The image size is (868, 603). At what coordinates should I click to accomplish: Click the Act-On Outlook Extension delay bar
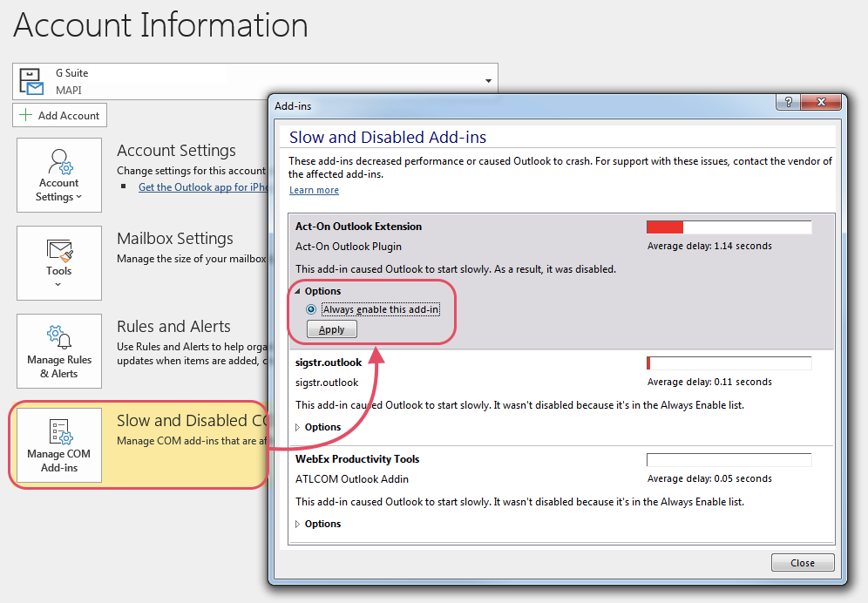(x=729, y=227)
